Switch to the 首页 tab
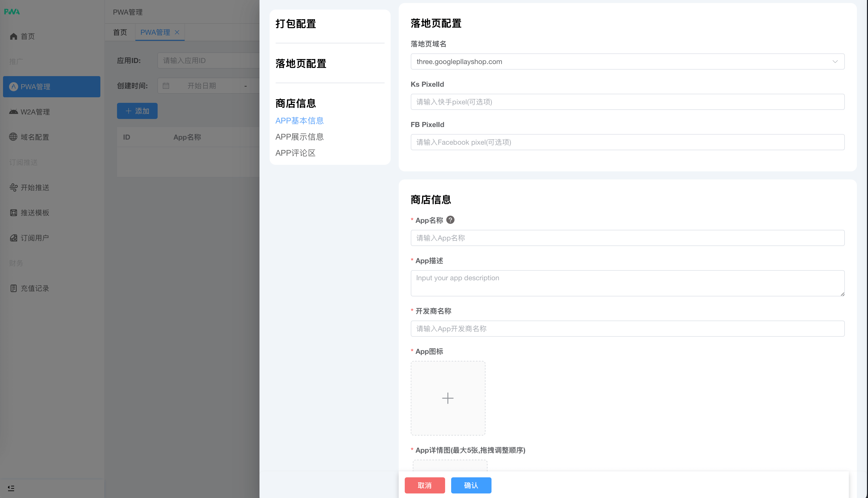 120,32
